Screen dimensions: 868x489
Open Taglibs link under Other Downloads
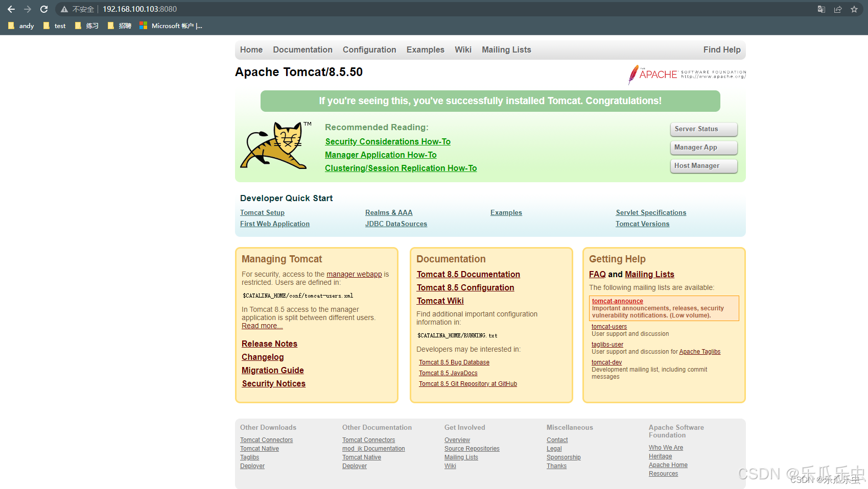point(250,457)
